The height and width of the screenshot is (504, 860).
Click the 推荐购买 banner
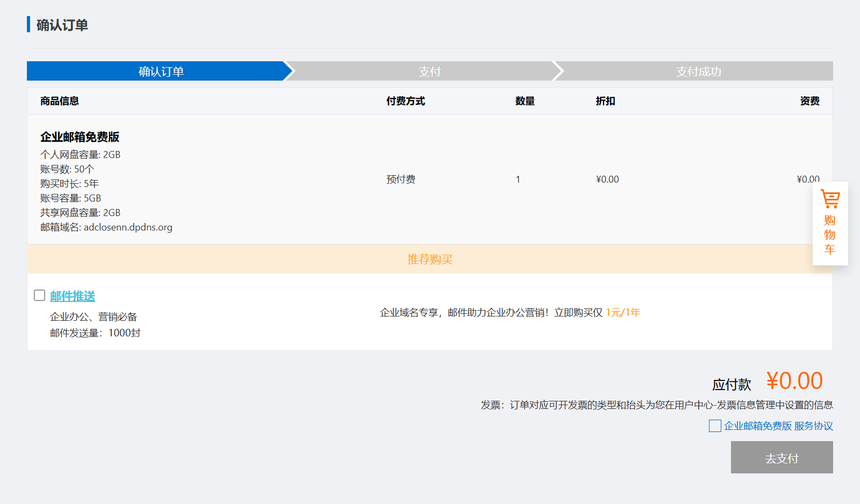click(429, 260)
